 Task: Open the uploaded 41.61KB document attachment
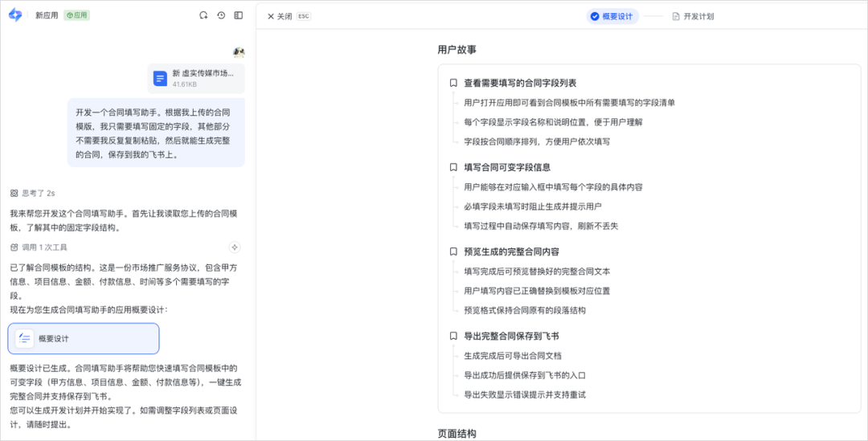(196, 78)
